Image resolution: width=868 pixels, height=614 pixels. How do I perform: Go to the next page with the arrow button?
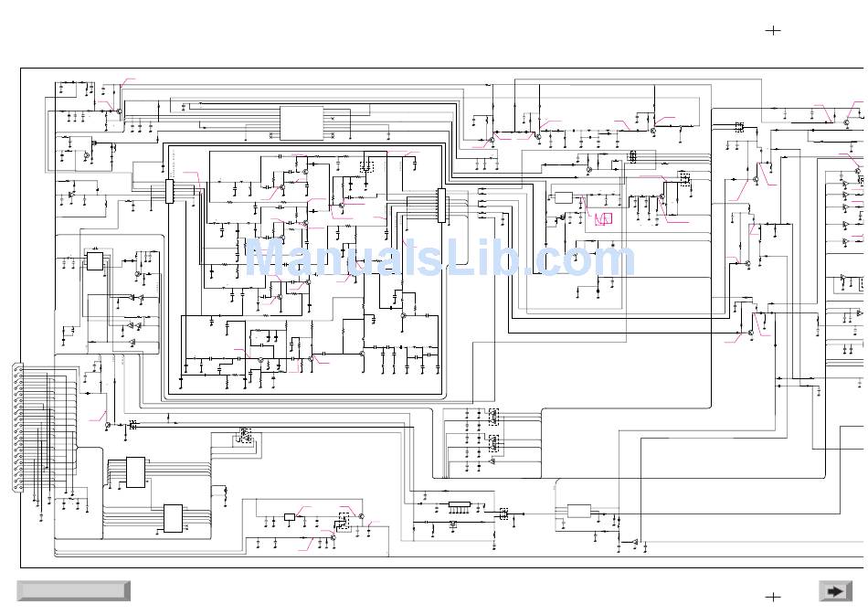click(835, 591)
